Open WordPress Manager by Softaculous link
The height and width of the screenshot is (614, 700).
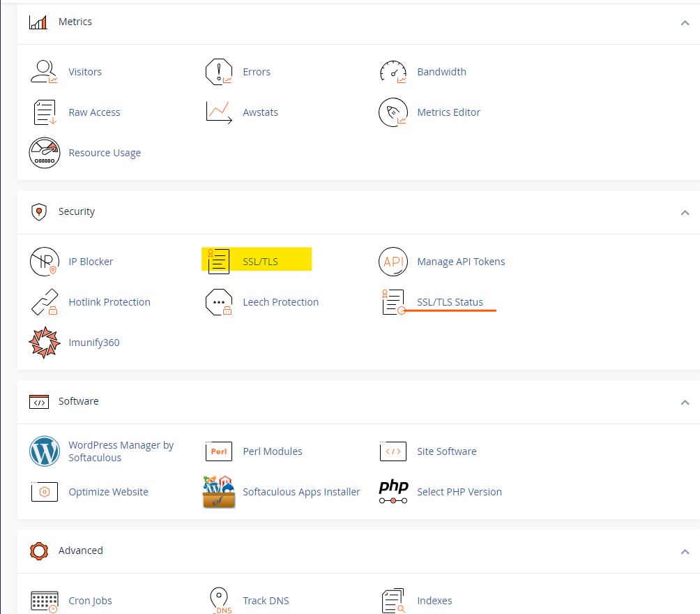tap(121, 451)
